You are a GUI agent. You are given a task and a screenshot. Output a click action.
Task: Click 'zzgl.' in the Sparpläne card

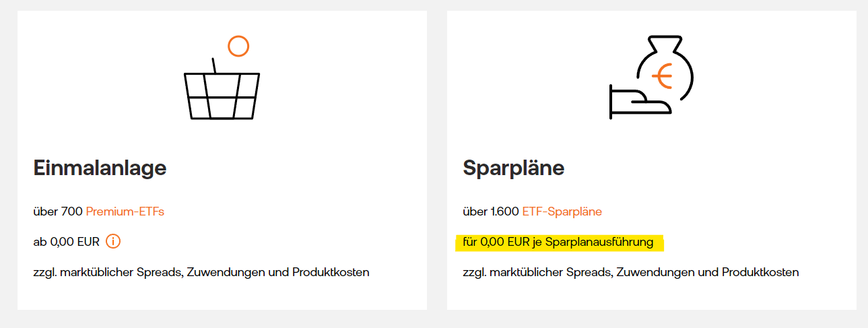point(474,272)
